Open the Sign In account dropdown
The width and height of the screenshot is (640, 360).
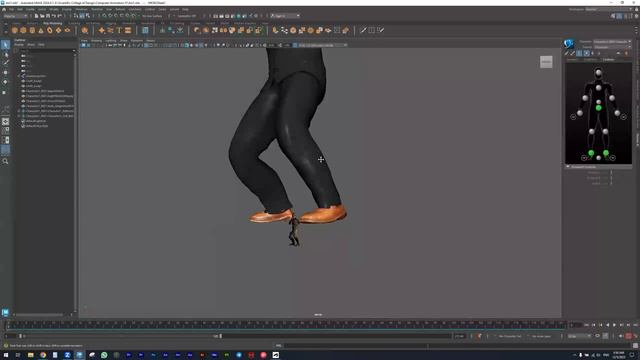tap(285, 16)
